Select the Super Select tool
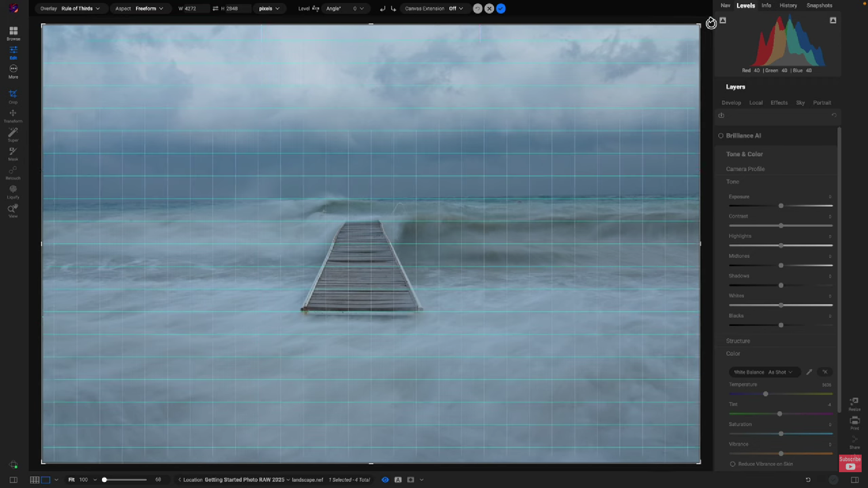868x488 pixels. (x=13, y=134)
